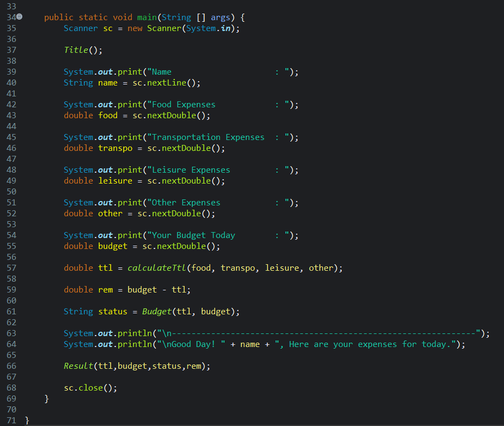Click the Scanner class name on line 35

tap(81, 28)
